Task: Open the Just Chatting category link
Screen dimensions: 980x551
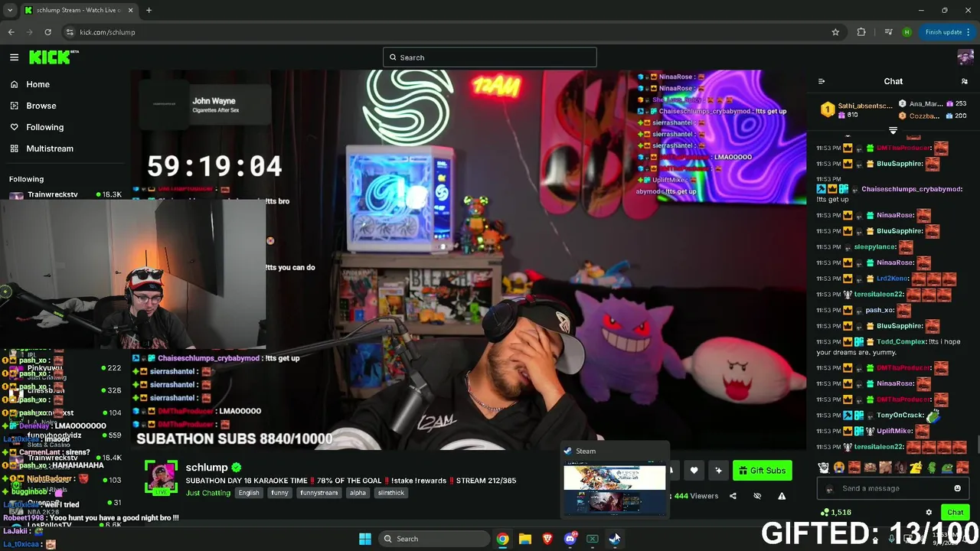Action: pos(207,493)
